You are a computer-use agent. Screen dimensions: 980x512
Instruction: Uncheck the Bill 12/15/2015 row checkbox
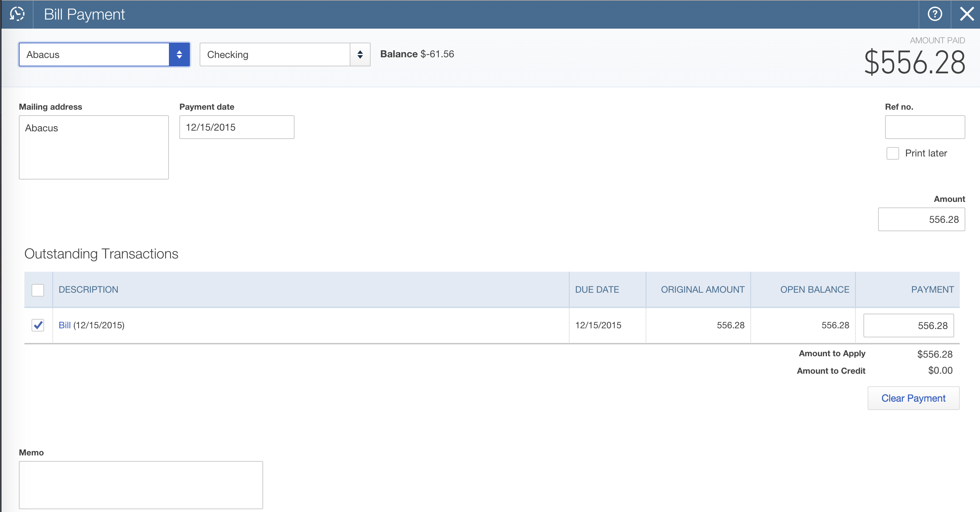point(38,325)
